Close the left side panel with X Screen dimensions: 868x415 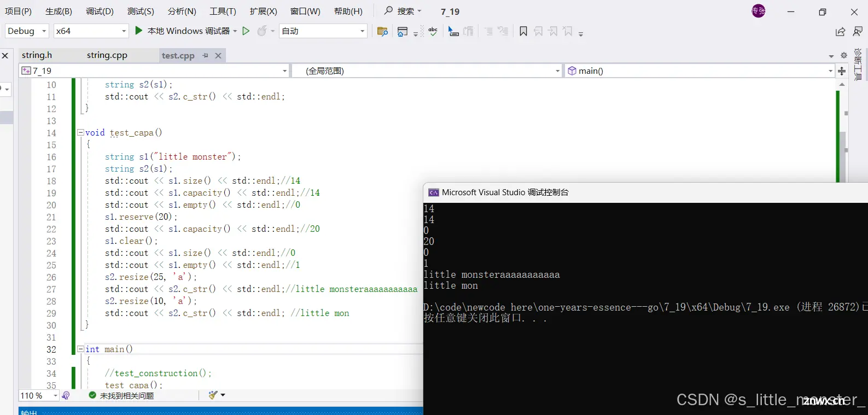(5, 56)
